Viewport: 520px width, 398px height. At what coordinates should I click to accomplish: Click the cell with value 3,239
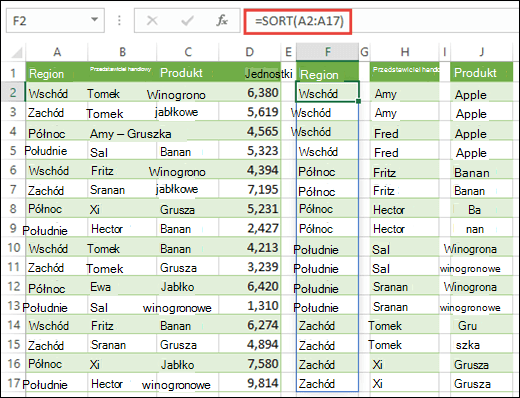pyautogui.click(x=250, y=267)
